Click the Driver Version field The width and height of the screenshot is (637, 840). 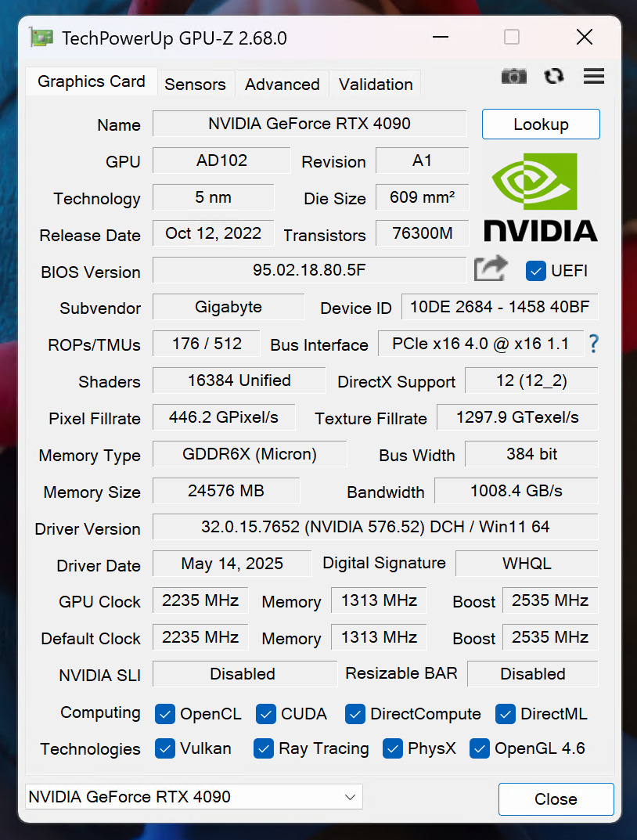pyautogui.click(x=375, y=528)
